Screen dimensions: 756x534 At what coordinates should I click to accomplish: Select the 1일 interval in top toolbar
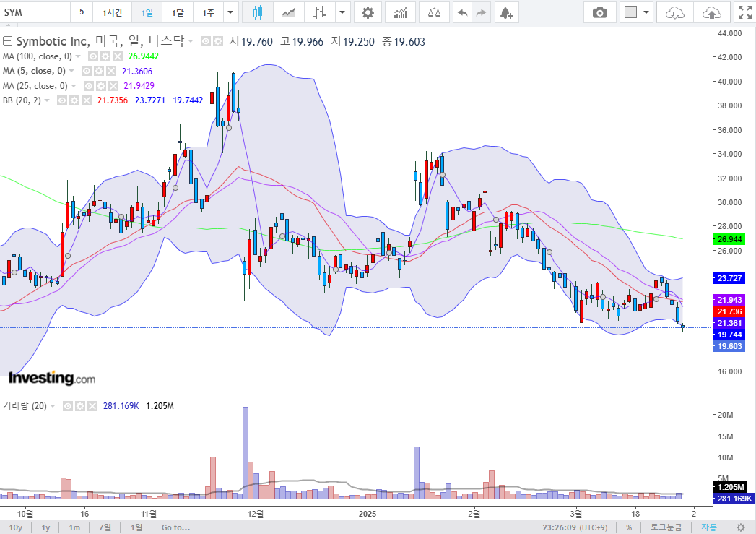[x=147, y=12]
